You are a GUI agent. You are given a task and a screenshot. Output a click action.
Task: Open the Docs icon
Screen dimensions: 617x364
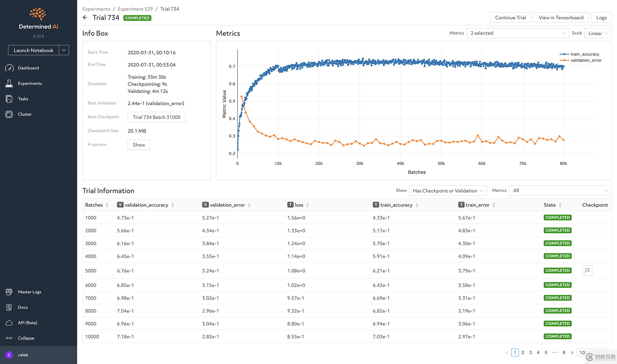coord(9,307)
